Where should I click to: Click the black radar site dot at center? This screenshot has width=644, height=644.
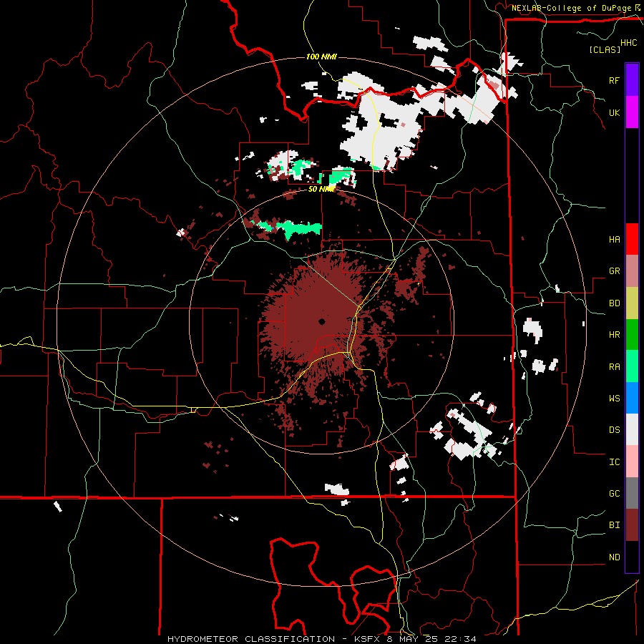321,321
